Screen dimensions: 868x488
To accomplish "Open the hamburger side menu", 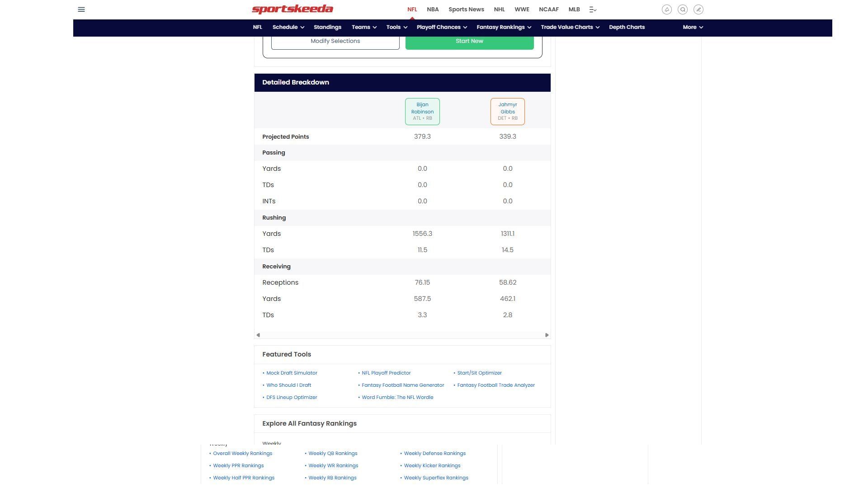I will coord(81,9).
